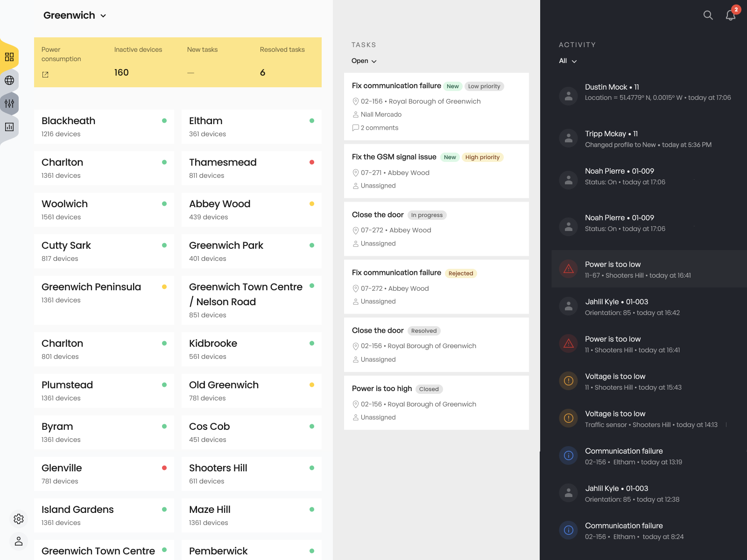Open the Tasks status filter showing Open
Image resolution: width=747 pixels, height=560 pixels.
364,61
